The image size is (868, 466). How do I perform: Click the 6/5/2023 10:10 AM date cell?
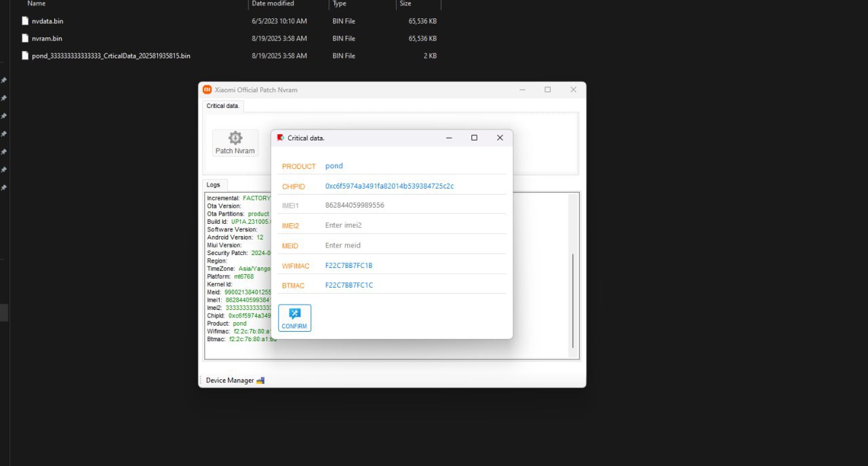pyautogui.click(x=279, y=21)
